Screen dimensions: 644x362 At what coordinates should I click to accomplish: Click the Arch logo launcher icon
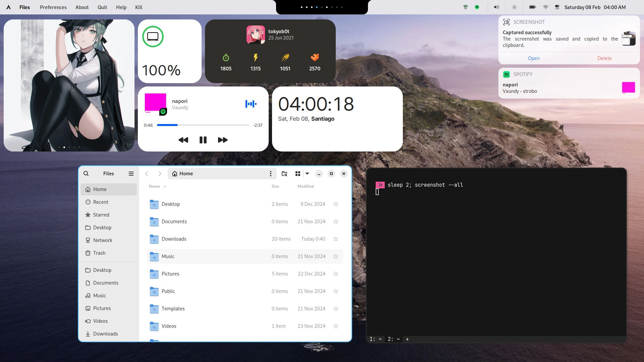(9, 7)
